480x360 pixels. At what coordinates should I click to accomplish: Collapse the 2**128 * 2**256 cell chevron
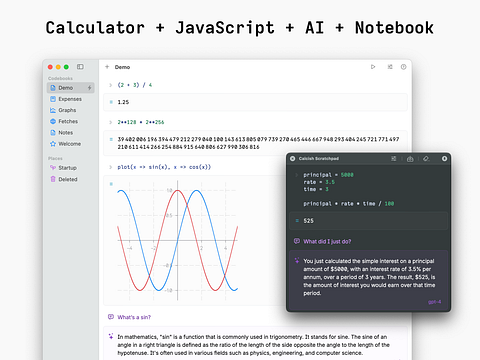pos(110,122)
